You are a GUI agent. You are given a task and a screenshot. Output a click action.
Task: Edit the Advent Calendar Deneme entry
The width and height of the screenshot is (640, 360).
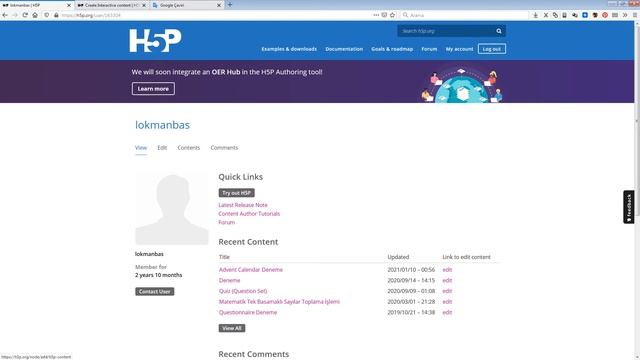pos(447,270)
